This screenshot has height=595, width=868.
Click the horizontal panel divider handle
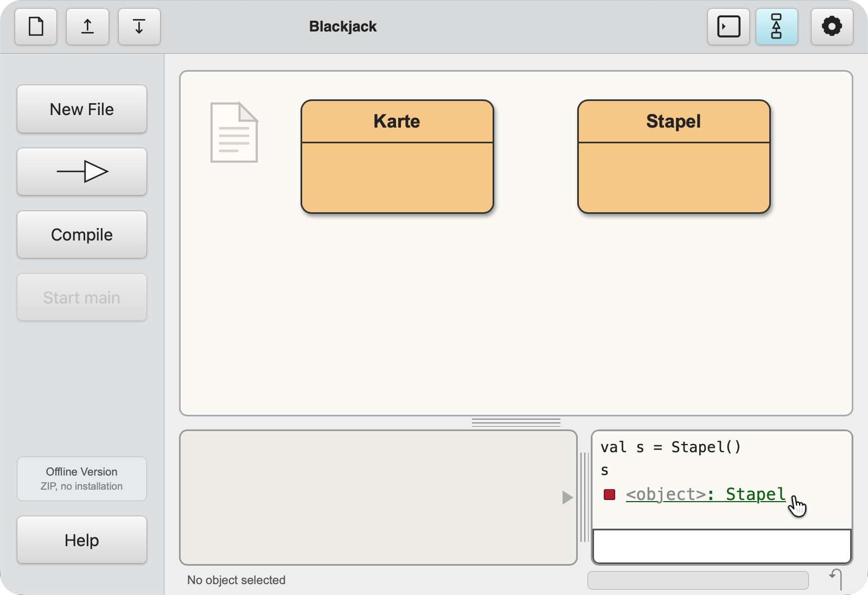(516, 423)
